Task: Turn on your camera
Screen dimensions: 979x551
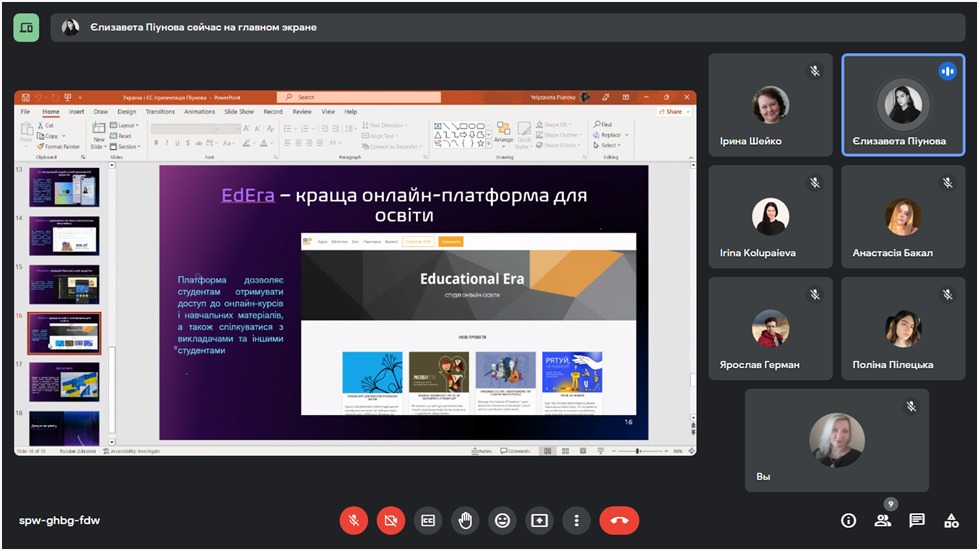Action: 391,520
